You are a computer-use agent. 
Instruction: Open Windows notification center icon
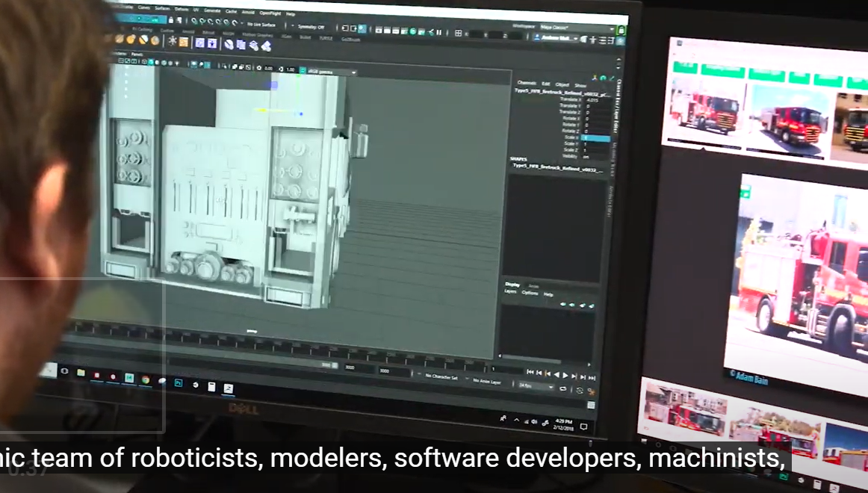[583, 426]
